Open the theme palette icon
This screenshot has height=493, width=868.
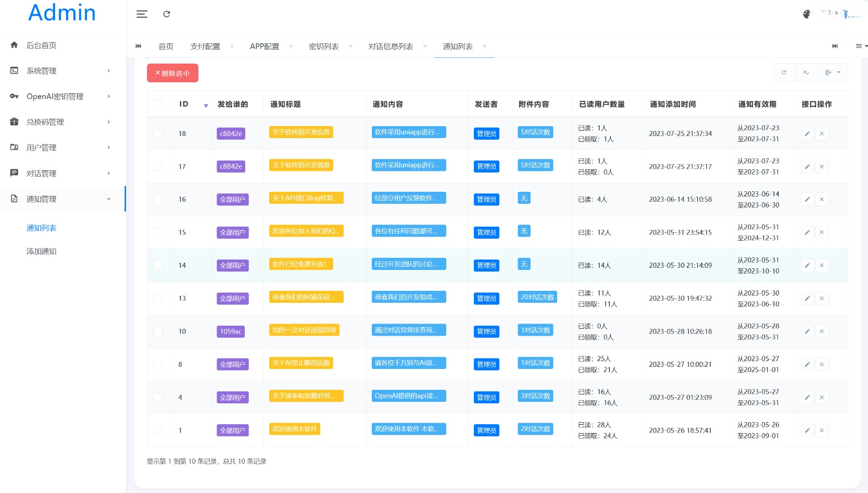(807, 14)
